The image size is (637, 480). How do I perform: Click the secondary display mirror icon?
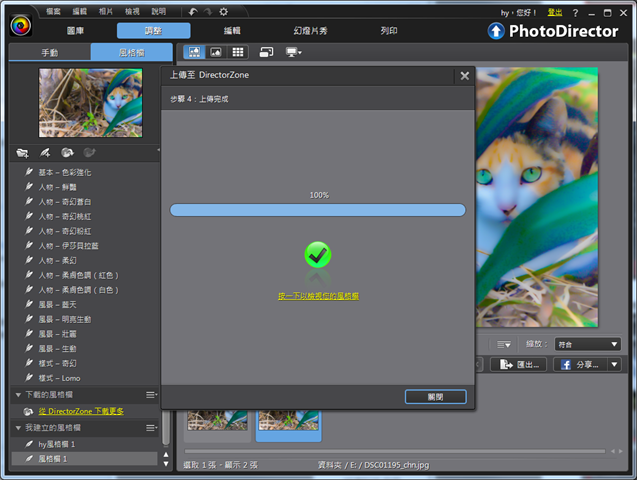coord(266,52)
